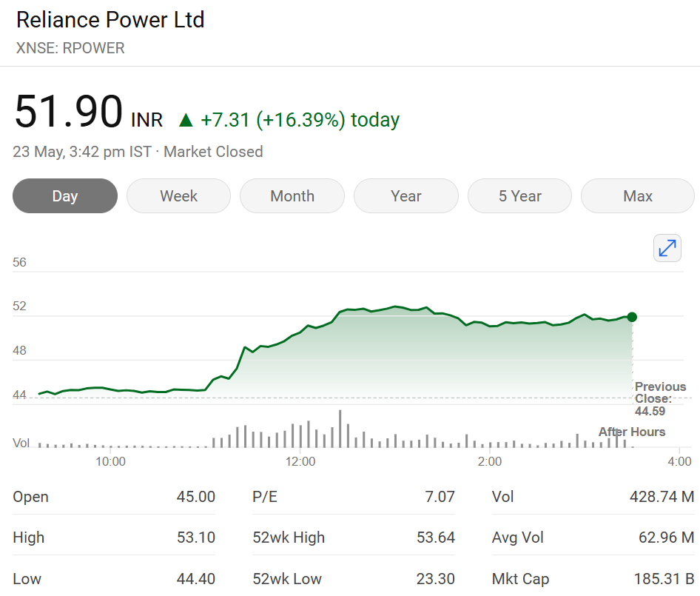700x596 pixels.
Task: Click the High value 53.10
Action: point(196,537)
